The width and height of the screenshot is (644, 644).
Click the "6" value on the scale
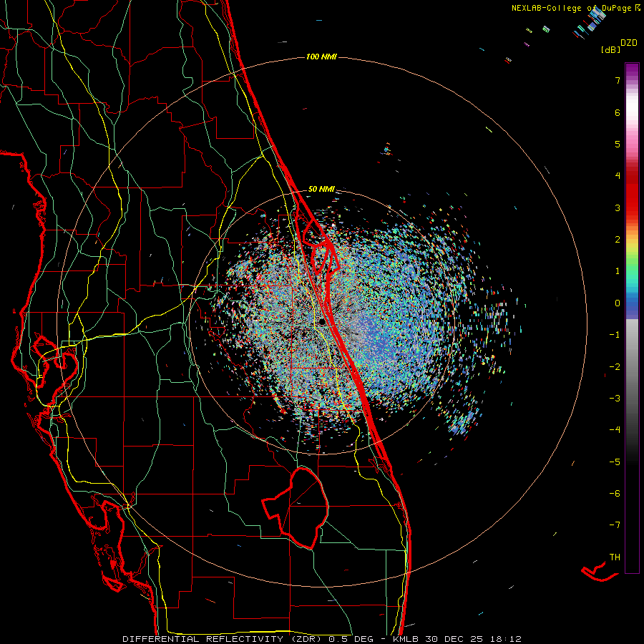(618, 112)
